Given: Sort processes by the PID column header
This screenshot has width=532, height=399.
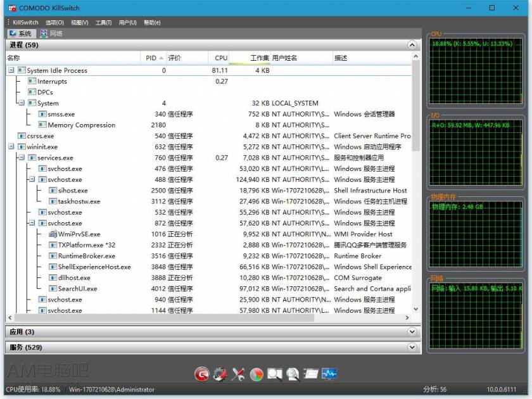Looking at the screenshot, I should pos(153,58).
